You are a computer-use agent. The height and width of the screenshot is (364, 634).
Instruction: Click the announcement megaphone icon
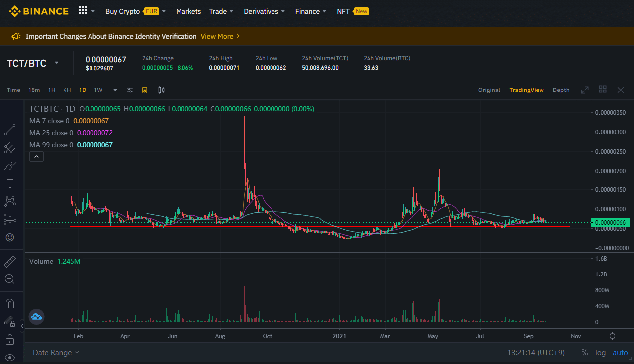[x=16, y=36]
